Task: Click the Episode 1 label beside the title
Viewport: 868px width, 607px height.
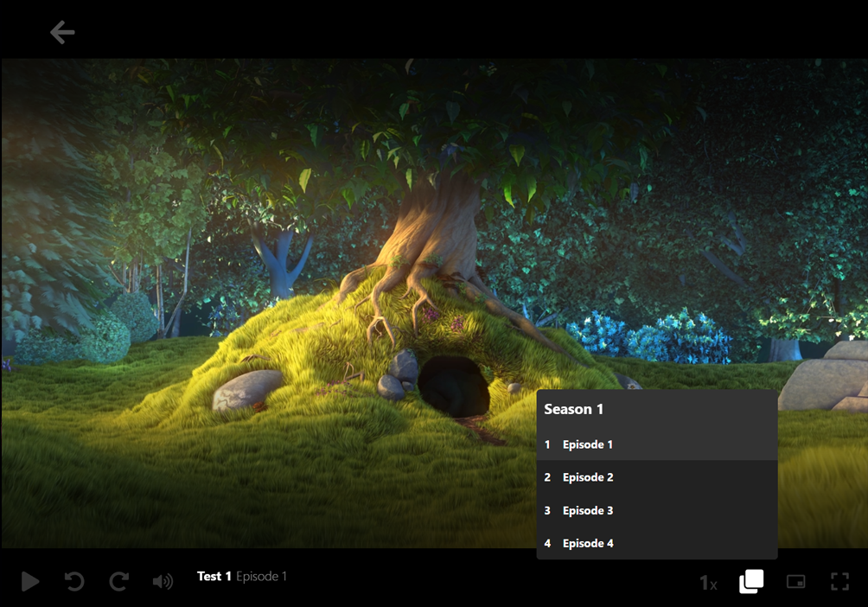Action: pyautogui.click(x=261, y=576)
